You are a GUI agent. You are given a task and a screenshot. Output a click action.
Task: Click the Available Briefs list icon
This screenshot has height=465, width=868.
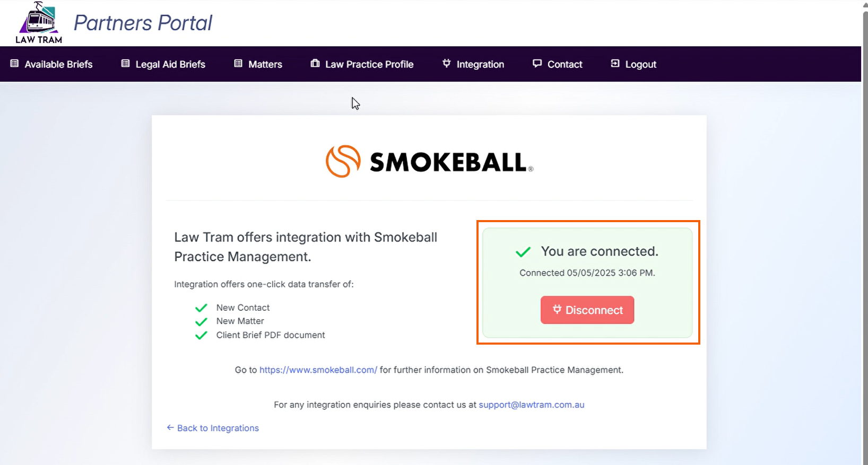point(14,64)
